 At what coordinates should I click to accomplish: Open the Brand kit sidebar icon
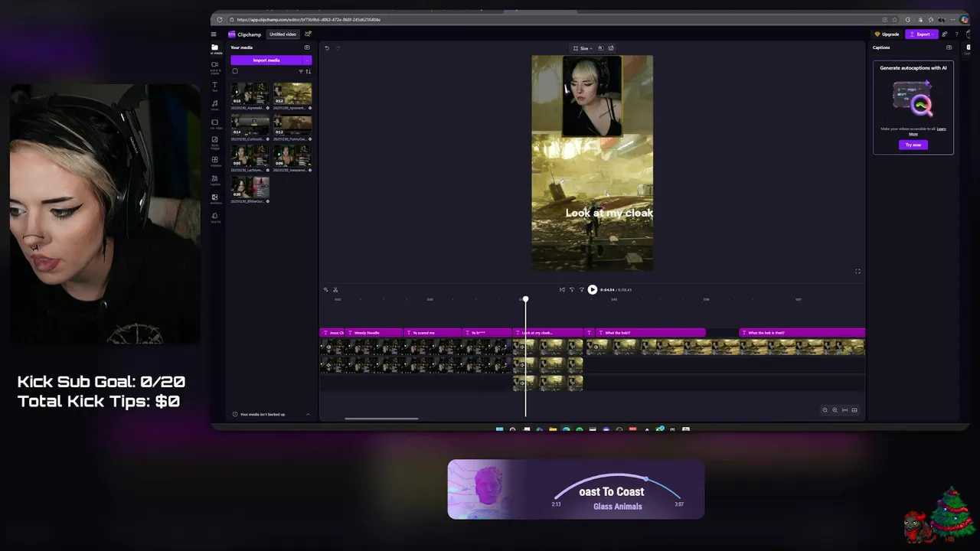[215, 217]
